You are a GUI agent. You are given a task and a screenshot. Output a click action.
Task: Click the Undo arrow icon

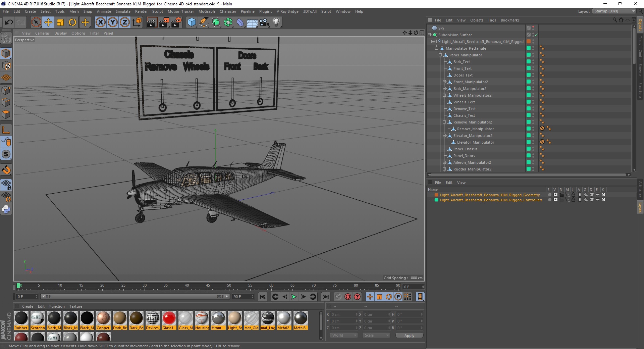pos(9,22)
